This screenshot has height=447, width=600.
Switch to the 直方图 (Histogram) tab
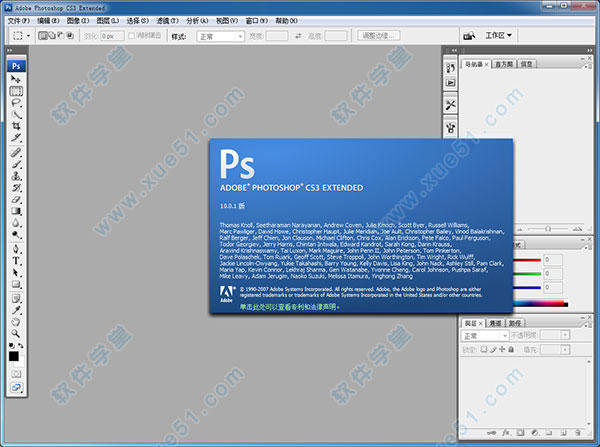click(504, 64)
